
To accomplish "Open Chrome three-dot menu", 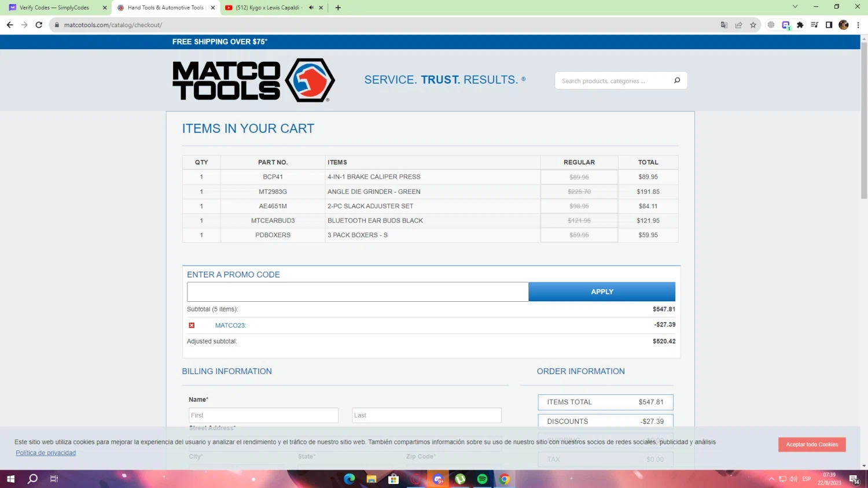I will coord(858,25).
